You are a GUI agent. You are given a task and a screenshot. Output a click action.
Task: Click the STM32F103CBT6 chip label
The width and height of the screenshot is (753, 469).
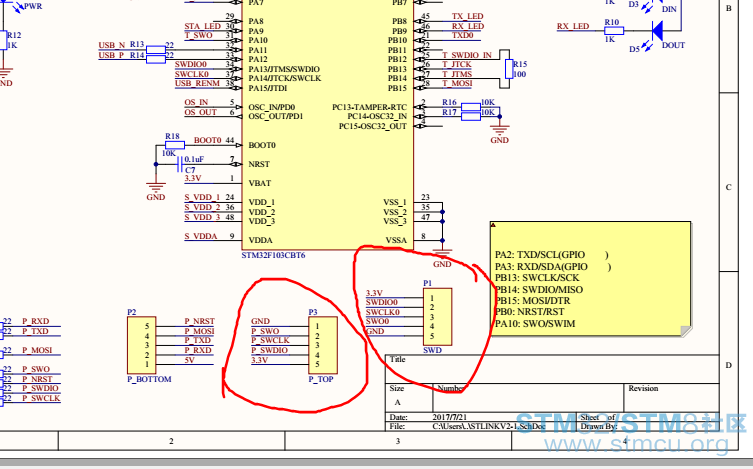click(273, 255)
